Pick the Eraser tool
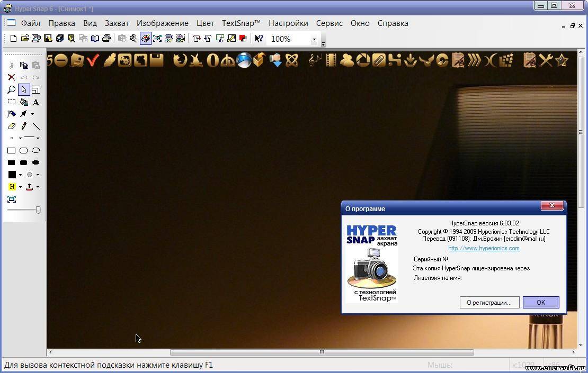 pos(12,126)
